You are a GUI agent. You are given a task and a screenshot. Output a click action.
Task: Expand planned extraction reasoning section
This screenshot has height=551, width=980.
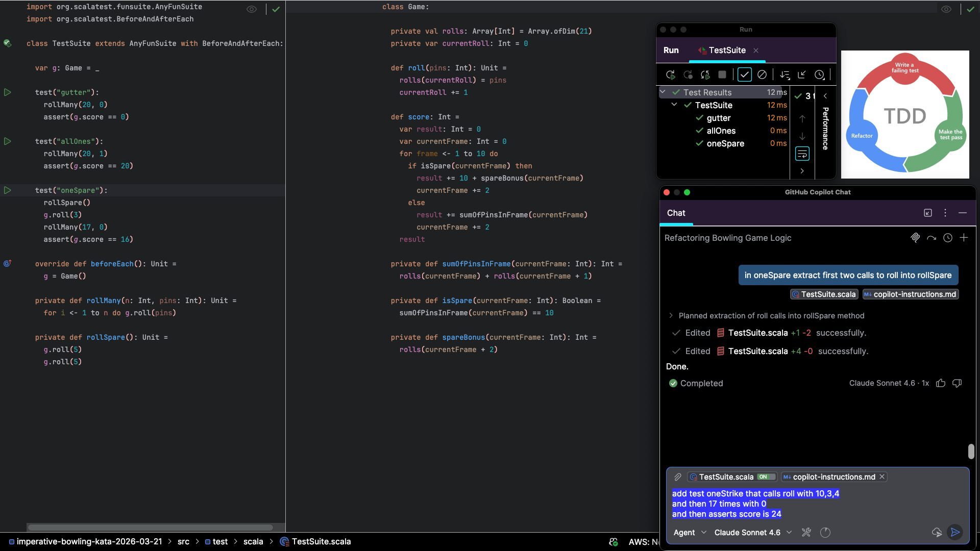pos(671,316)
